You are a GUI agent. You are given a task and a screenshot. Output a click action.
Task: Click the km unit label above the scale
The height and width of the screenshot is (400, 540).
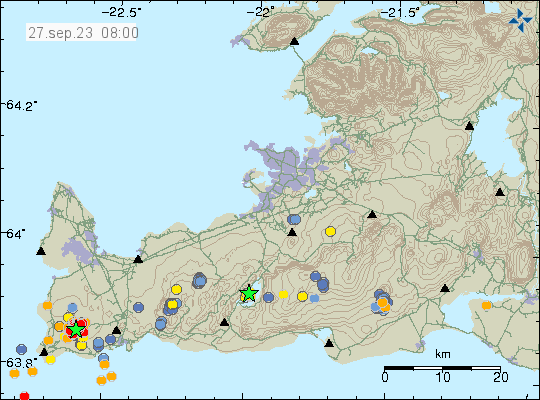click(x=443, y=354)
